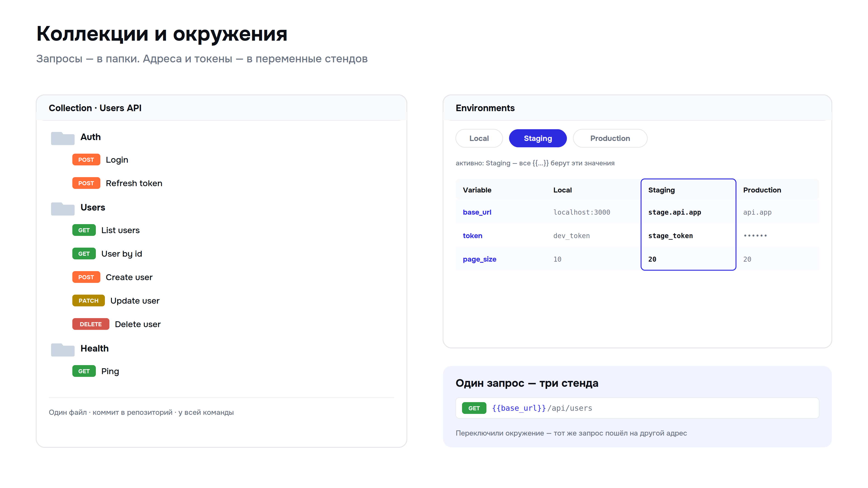Image resolution: width=868 pixels, height=488 pixels.
Task: Open the Auth folder icon
Action: (x=63, y=138)
